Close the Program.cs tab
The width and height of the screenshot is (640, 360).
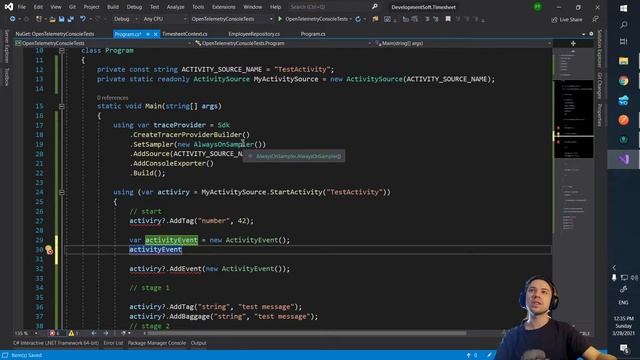click(156, 34)
